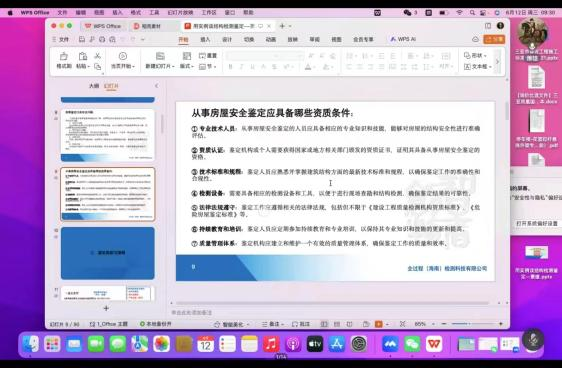
Task: Click the Cut scissors icon
Action: click(x=97, y=56)
